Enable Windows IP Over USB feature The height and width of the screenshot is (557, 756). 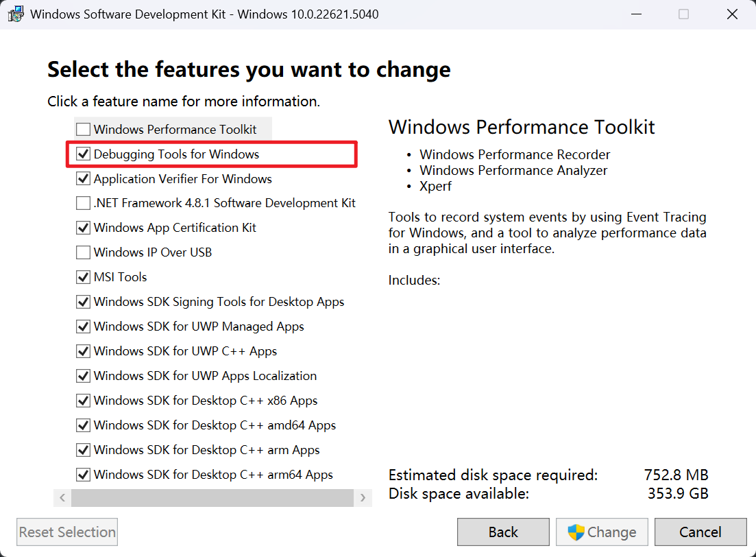pos(83,252)
